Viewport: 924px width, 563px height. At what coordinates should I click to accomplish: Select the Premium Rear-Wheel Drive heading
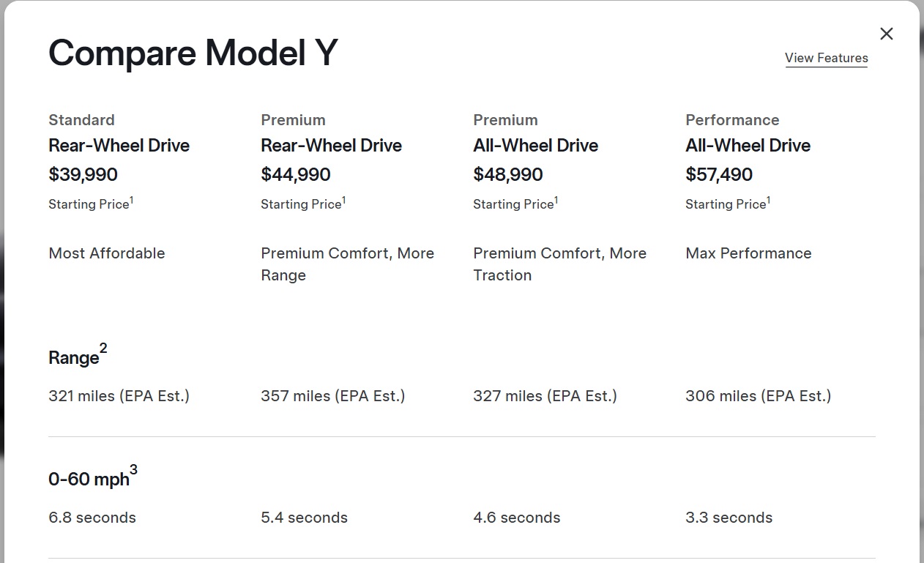click(x=331, y=145)
